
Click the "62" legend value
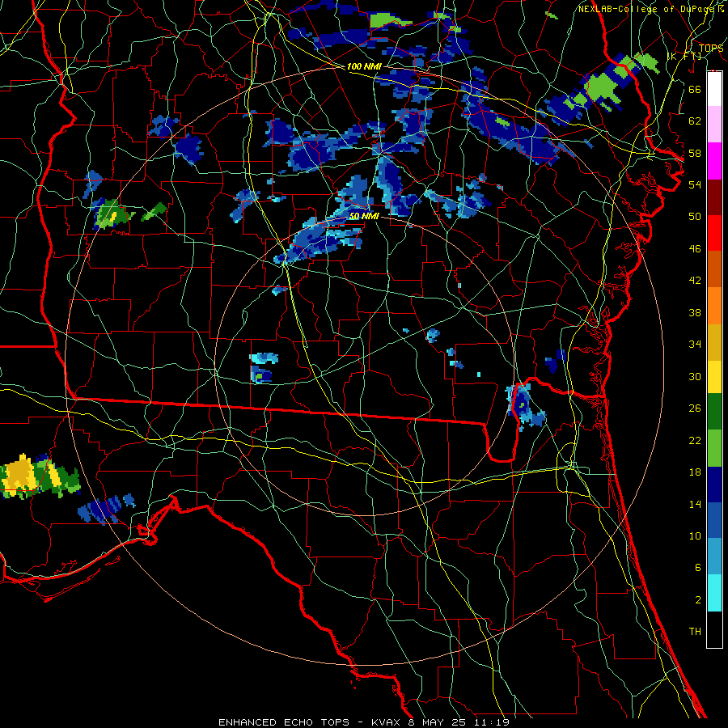point(695,121)
